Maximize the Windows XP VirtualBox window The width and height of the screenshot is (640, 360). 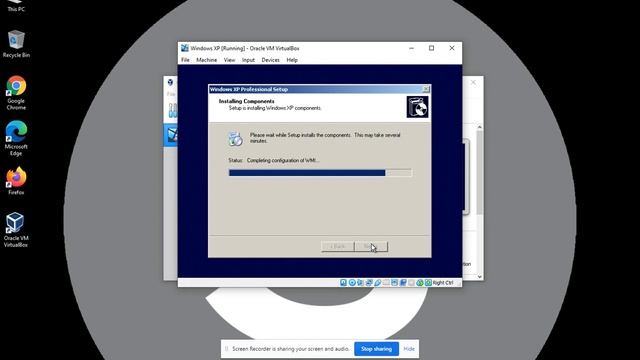431,48
